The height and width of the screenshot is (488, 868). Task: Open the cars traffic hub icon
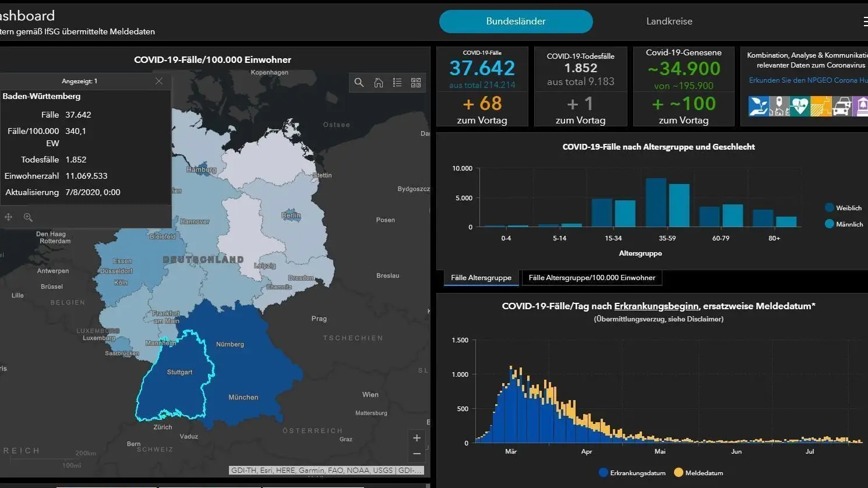tap(842, 107)
